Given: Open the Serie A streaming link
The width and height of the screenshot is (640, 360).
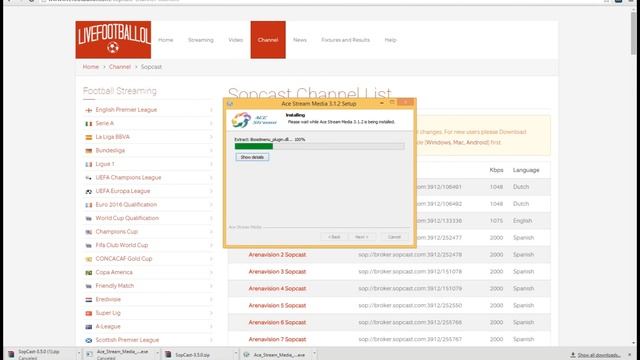Looking at the screenshot, I should pos(104,123).
